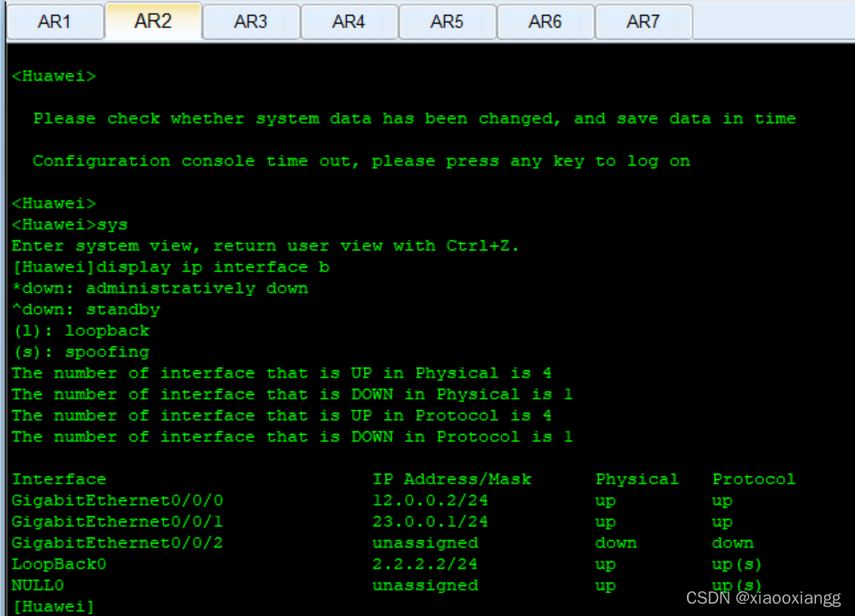Switch to the AR4 tab
This screenshot has width=855, height=616.
(348, 22)
